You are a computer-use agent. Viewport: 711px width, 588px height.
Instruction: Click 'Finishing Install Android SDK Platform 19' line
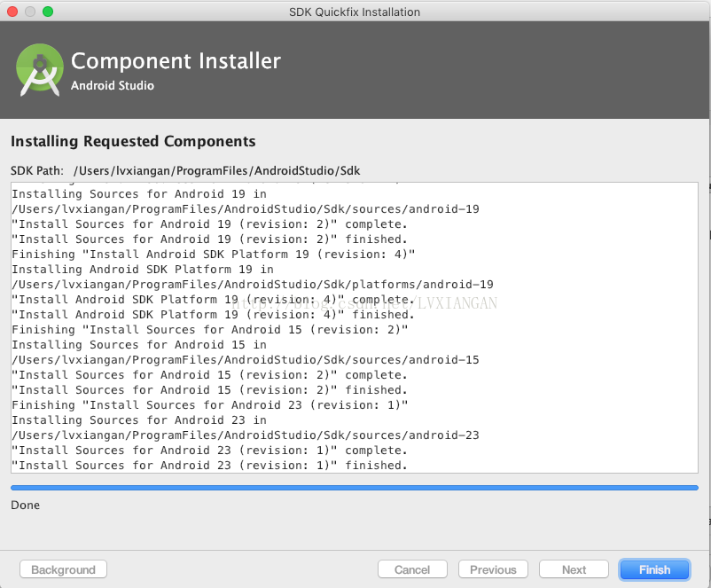coord(214,254)
